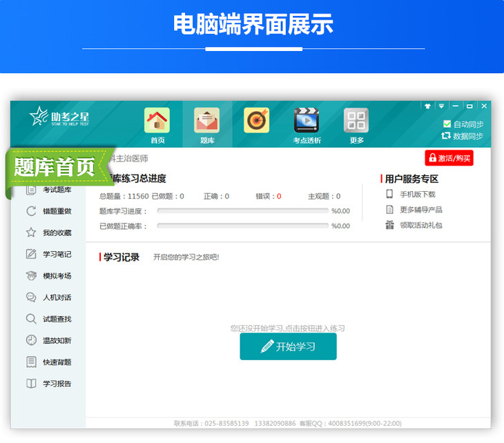Select 错题重做 in the sidebar
This screenshot has height=443, width=504.
(x=56, y=211)
